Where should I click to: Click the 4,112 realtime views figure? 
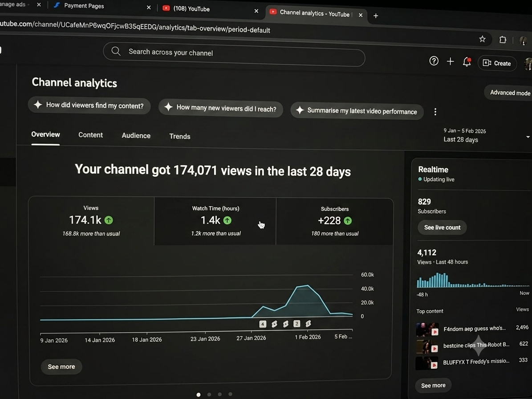[x=427, y=253]
